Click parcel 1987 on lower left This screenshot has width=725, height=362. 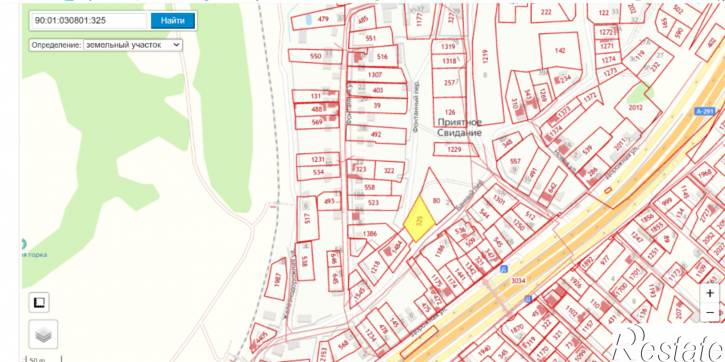pyautogui.click(x=276, y=279)
